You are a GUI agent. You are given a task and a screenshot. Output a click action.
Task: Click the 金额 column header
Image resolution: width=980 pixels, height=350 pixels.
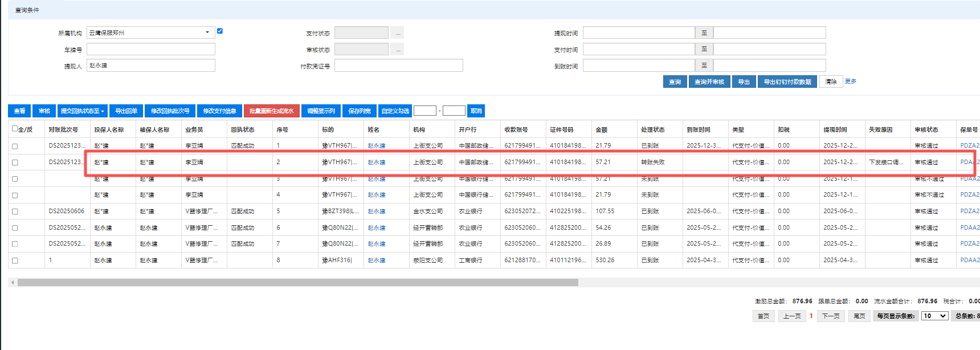[x=602, y=130]
